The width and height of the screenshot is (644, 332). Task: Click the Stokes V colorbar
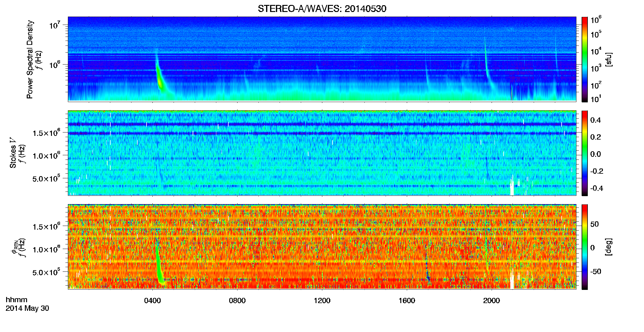[x=585, y=153]
